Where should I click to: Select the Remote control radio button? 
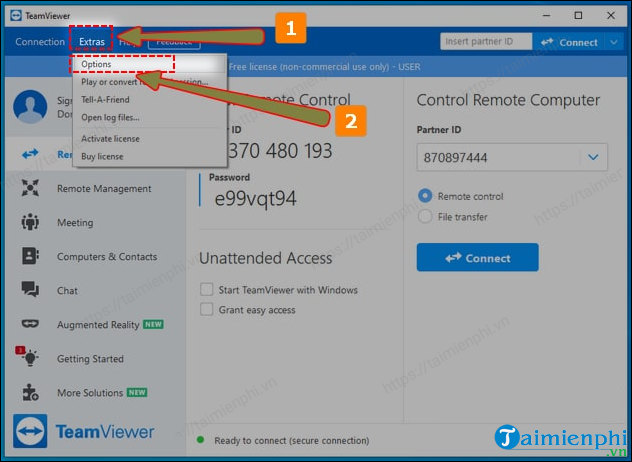425,196
